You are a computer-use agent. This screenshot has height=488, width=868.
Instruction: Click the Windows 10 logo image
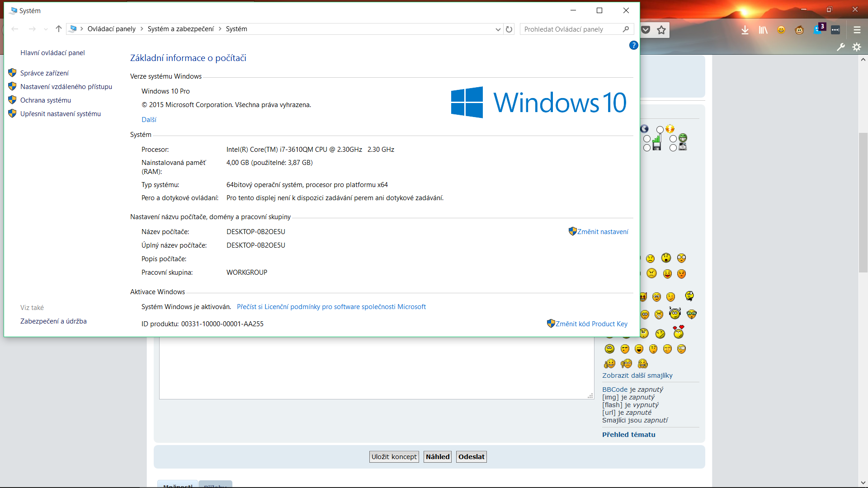pos(538,103)
